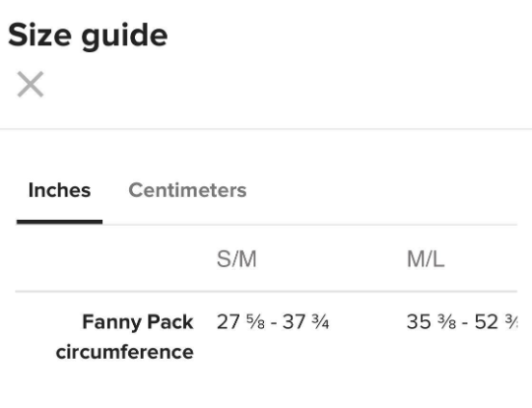Click the black underline beneath Inches
Screen dimensions: 532x408
click(59, 222)
